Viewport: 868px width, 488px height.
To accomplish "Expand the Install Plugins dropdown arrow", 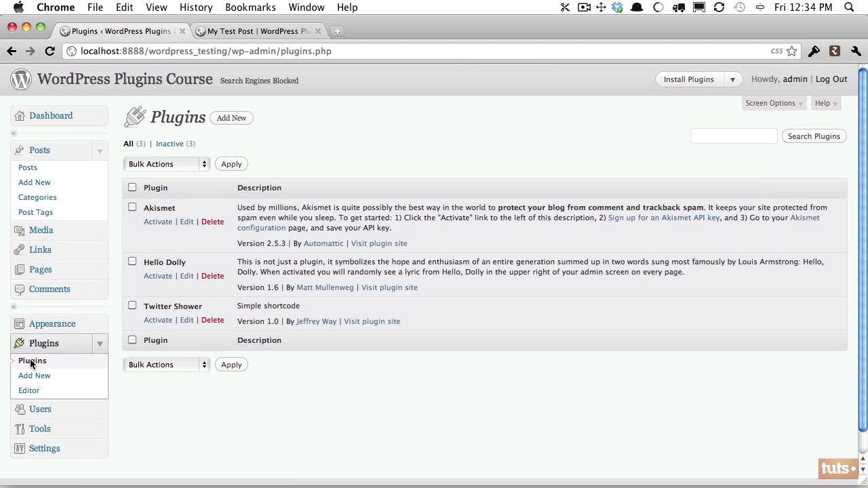I will (732, 80).
